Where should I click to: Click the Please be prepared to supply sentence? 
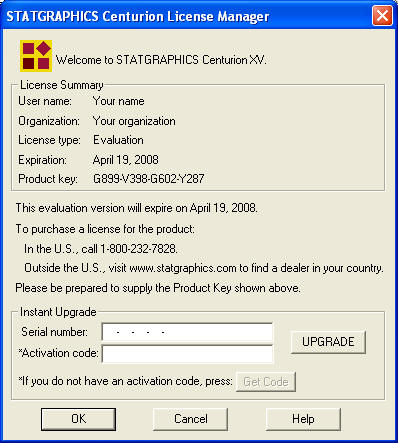click(x=158, y=288)
